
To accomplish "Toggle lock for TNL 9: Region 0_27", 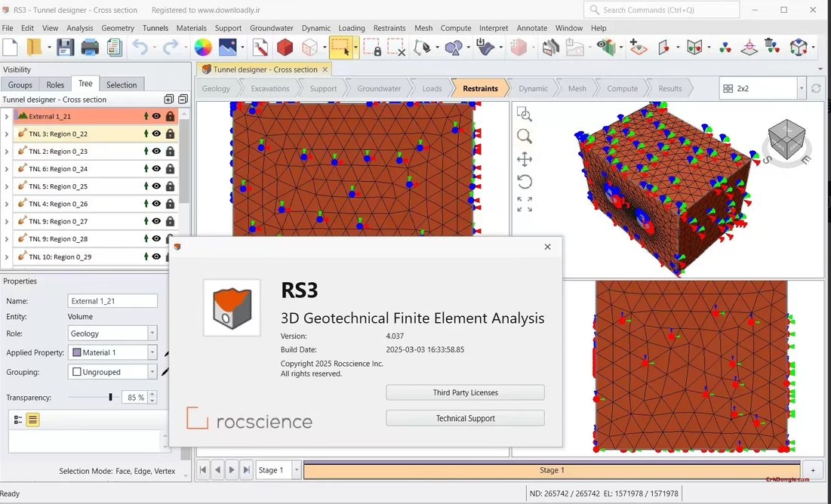I will (170, 221).
